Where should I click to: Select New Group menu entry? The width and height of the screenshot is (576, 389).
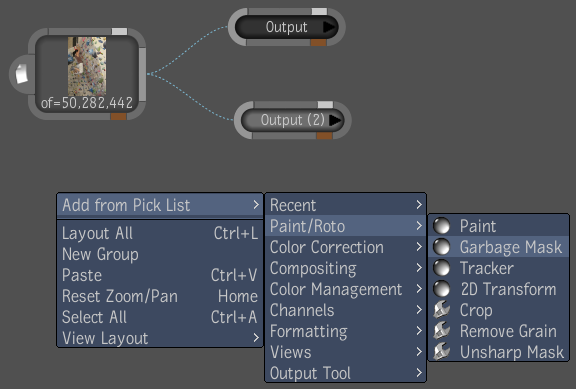pos(160,254)
